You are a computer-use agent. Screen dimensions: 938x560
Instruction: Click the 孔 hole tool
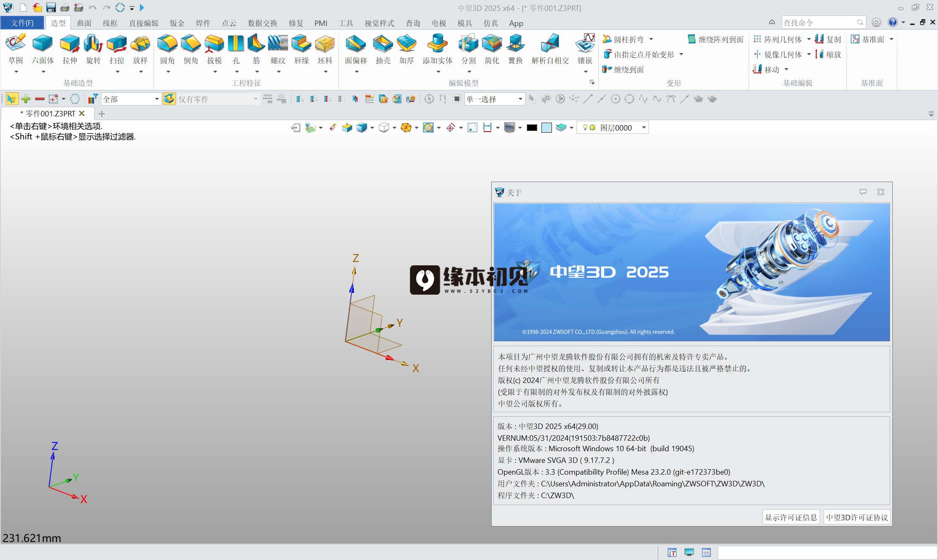[x=236, y=49]
